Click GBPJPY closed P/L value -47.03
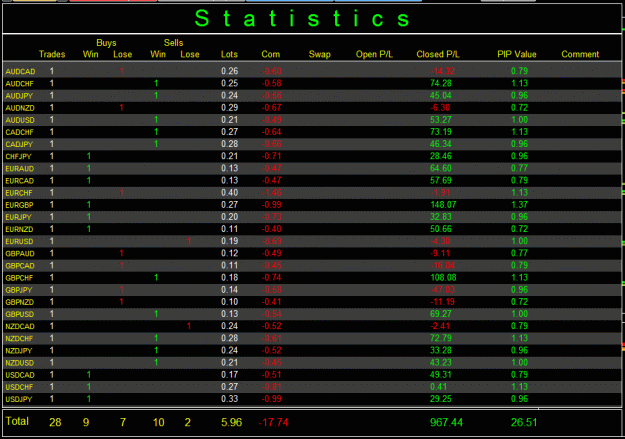 pyautogui.click(x=443, y=290)
